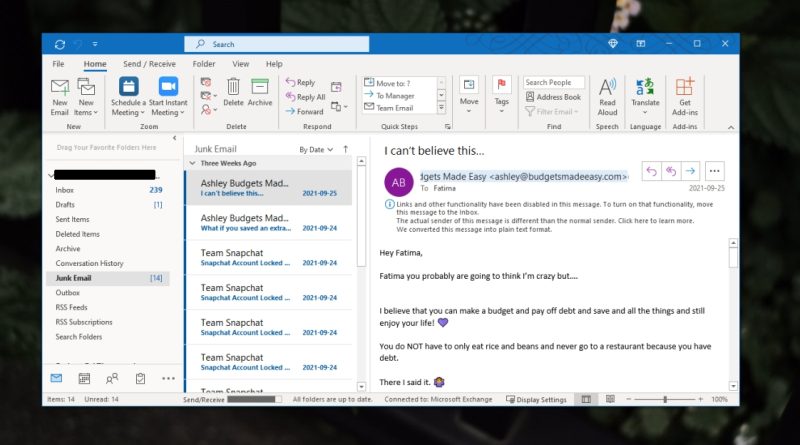Click the Send/Receive sync icon in title bar
The height and width of the screenshot is (445, 800).
pyautogui.click(x=60, y=44)
